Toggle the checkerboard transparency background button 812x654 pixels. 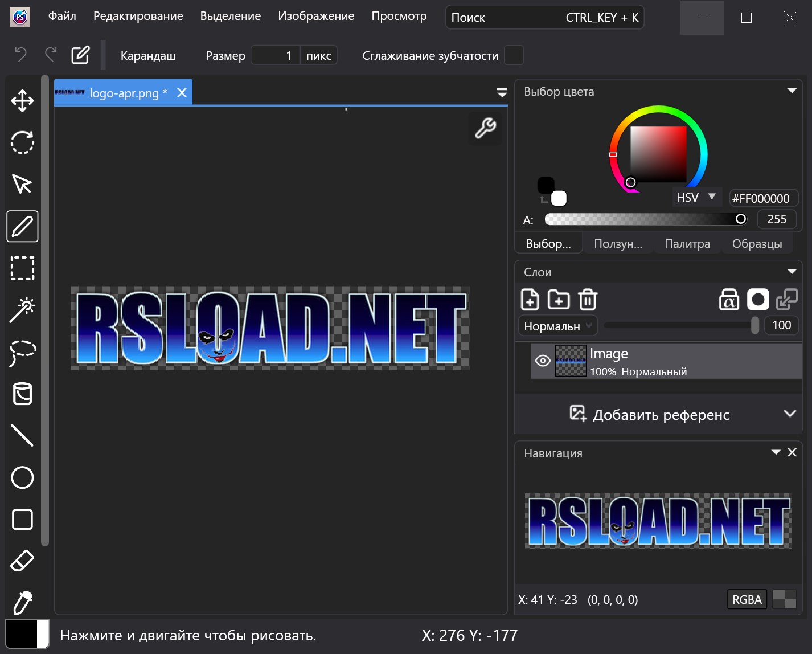(784, 599)
